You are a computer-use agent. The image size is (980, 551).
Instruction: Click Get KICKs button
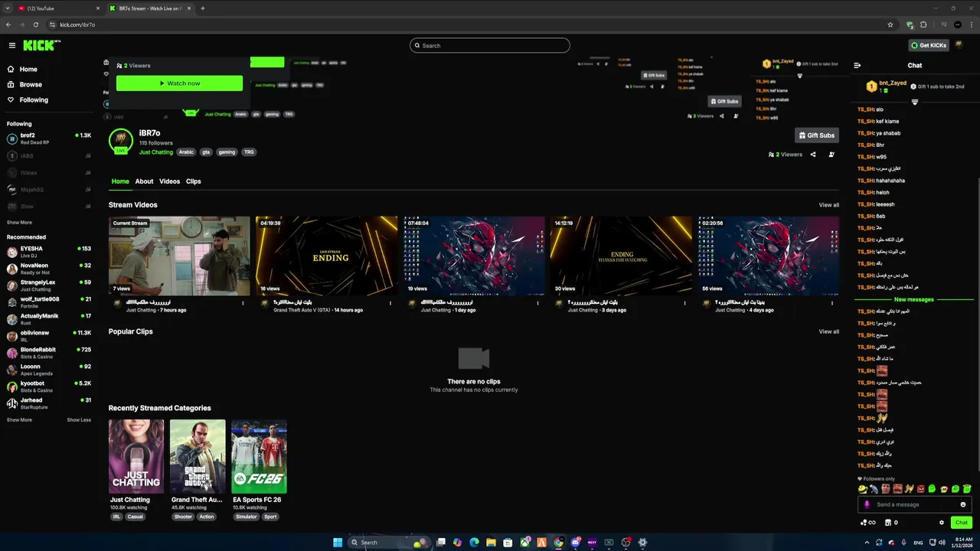(929, 45)
